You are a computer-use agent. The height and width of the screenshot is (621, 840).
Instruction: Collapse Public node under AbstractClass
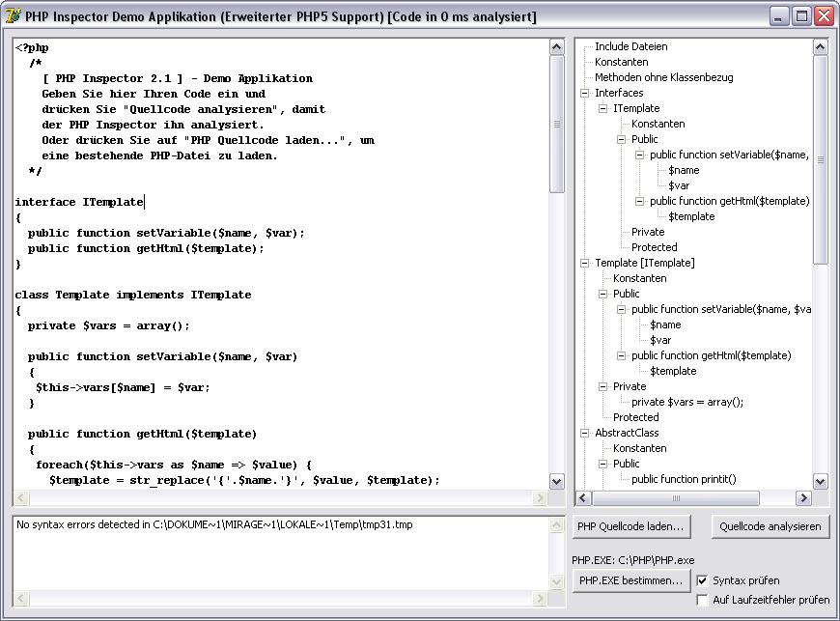(x=602, y=464)
